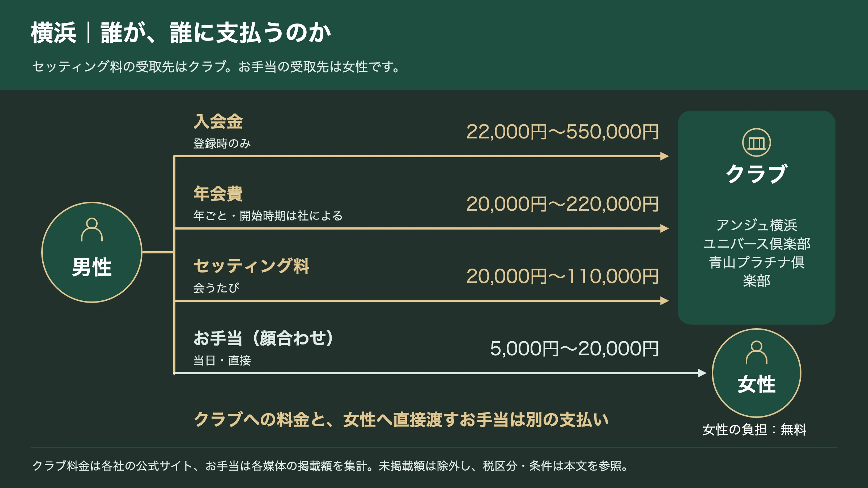
Task: Click the 入会金 fee label
Action: tap(218, 121)
